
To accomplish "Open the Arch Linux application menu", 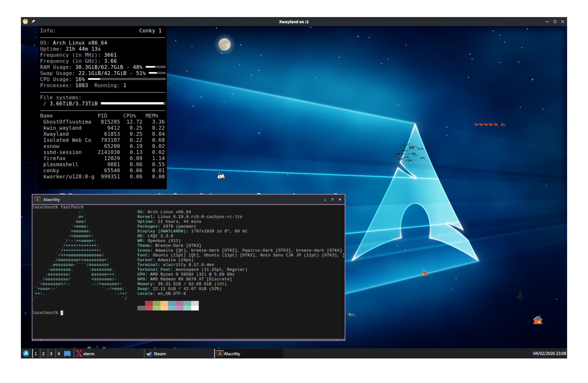I will (26, 353).
